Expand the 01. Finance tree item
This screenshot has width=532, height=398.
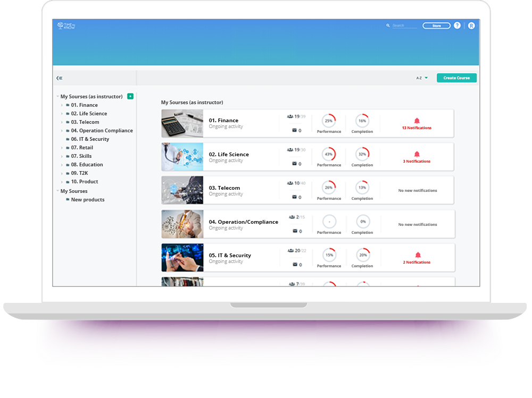coord(63,105)
